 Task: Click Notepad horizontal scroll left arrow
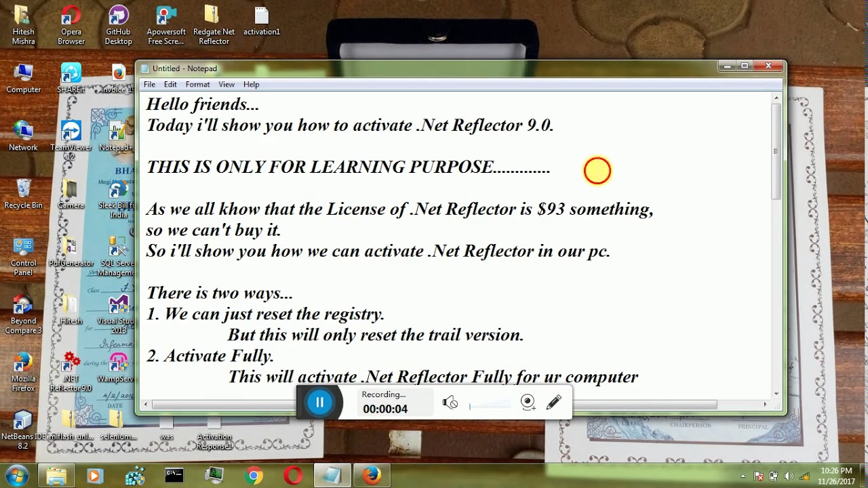point(146,405)
